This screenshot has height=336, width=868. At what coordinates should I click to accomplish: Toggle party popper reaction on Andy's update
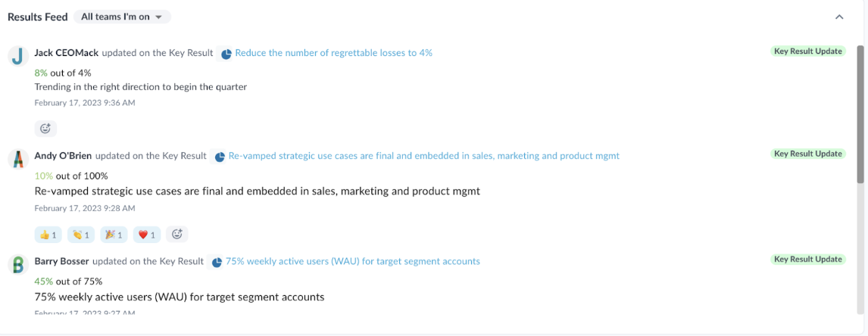[x=114, y=235]
